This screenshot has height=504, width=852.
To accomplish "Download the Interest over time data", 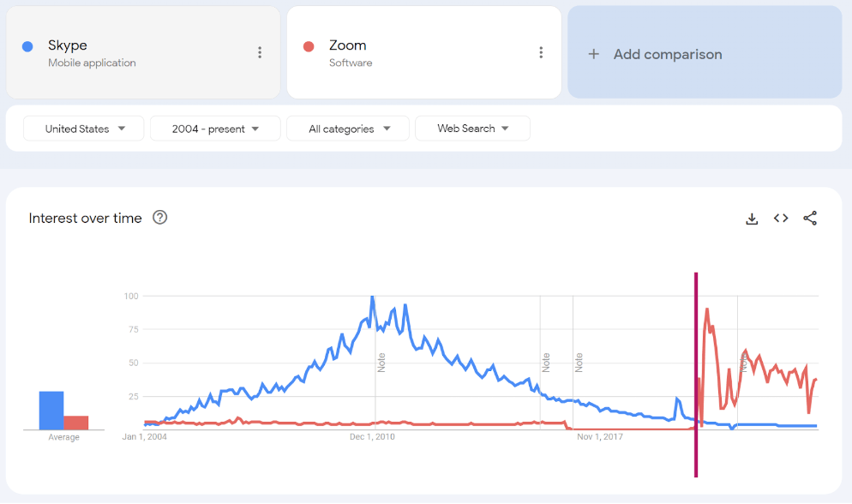I will 752,219.
